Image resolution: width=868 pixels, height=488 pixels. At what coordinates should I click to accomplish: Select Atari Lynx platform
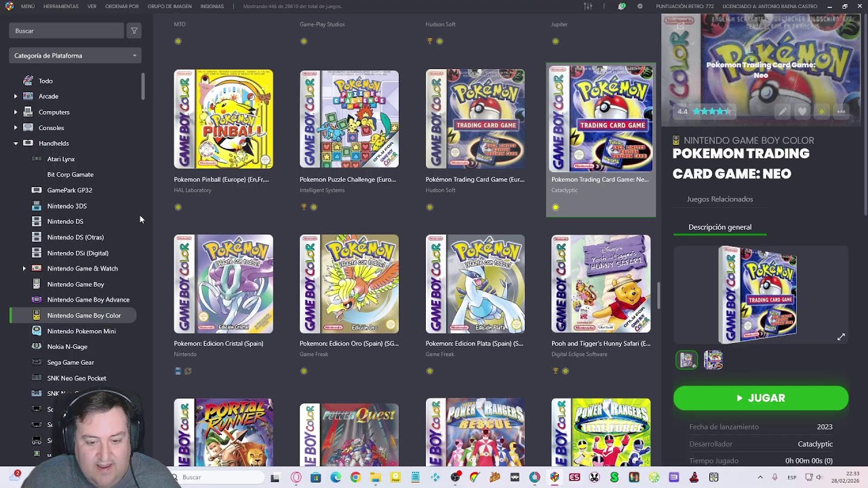tap(61, 159)
